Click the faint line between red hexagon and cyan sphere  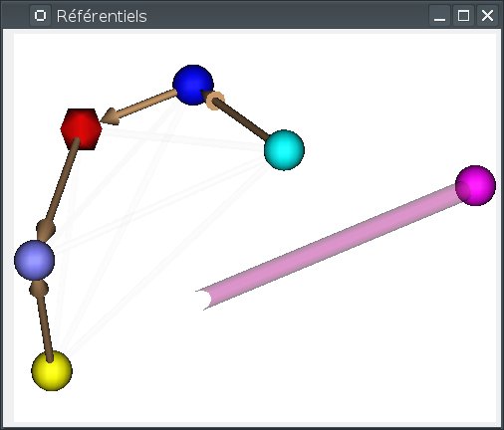pos(182,139)
